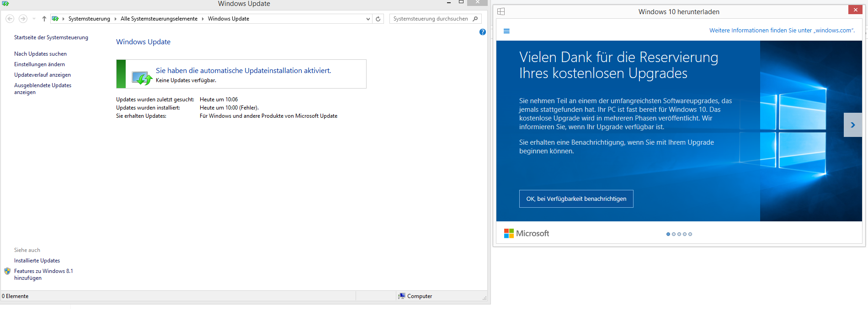This screenshot has width=868, height=309.
Task: Refresh the Windows Update page
Action: 378,19
